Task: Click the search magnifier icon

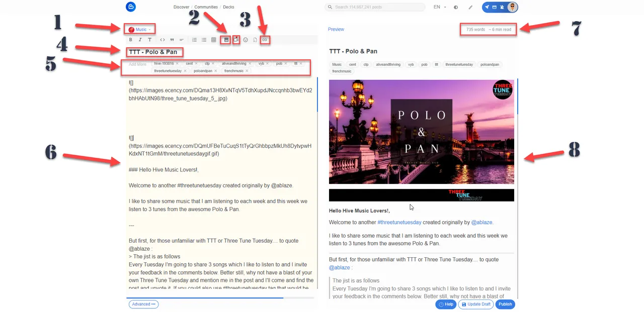Action: tap(331, 7)
